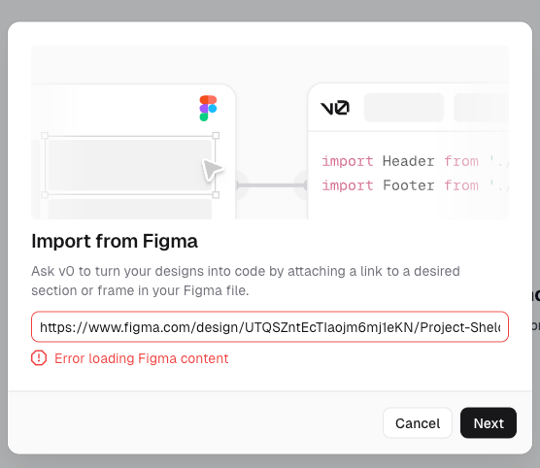
Task: Focus the Figma URL input field
Action: pyautogui.click(x=270, y=327)
